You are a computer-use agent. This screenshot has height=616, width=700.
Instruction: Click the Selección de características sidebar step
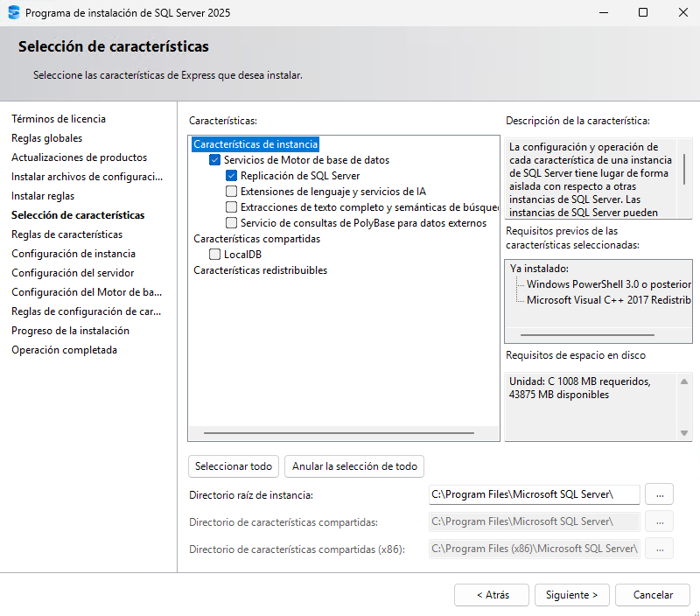point(78,215)
